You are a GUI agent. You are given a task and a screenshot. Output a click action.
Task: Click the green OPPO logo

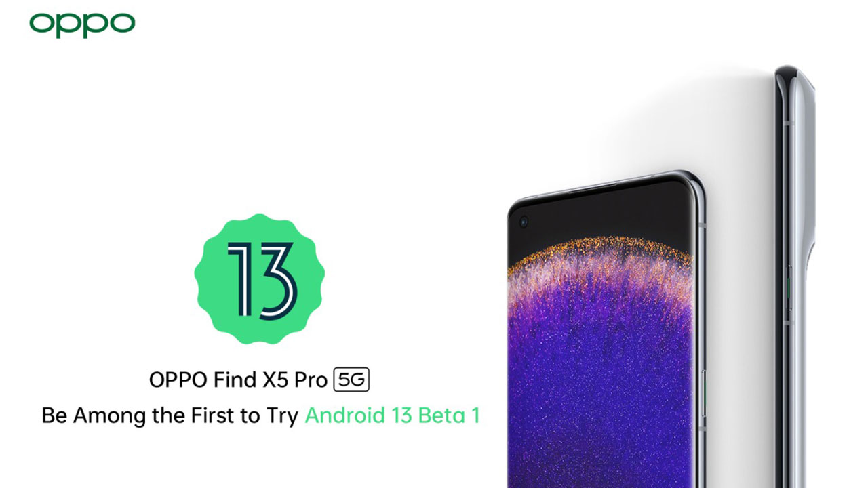point(82,24)
